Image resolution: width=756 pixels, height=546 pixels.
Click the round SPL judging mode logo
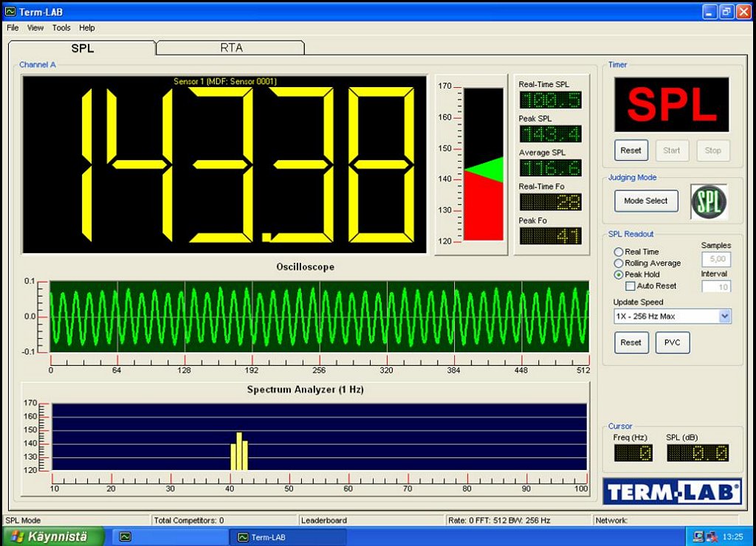point(709,201)
